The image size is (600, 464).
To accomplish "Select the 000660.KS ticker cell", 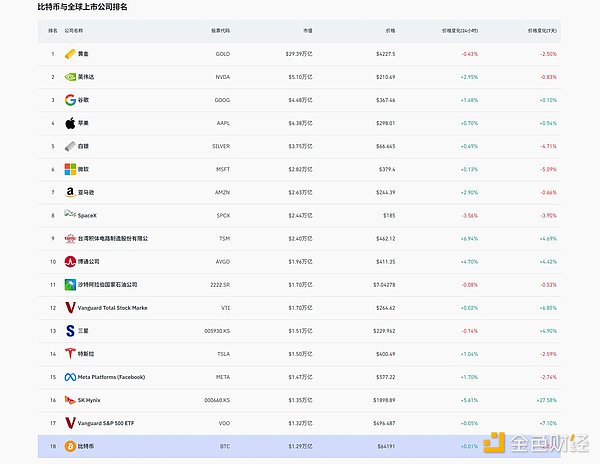I will tap(217, 400).
